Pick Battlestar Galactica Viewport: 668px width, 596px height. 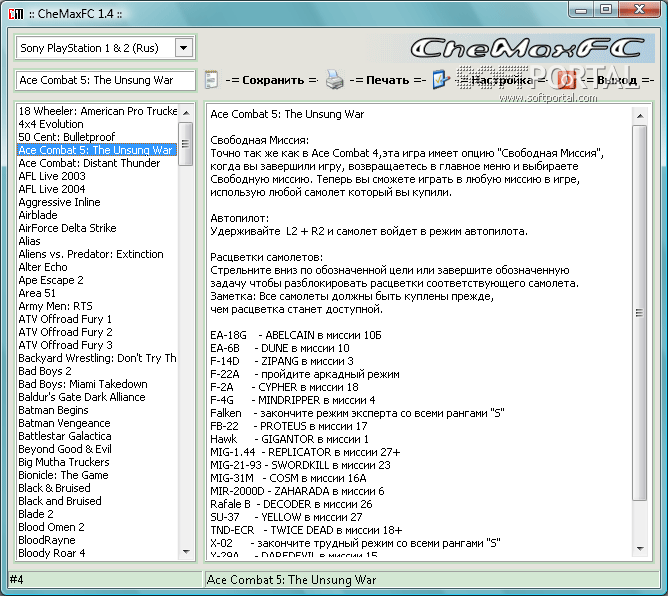pos(97,436)
